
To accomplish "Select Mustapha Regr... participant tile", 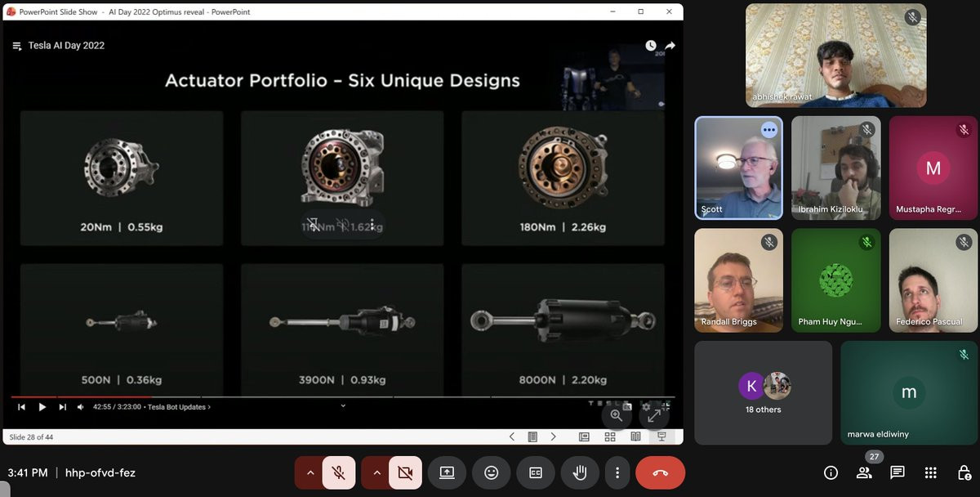I will pyautogui.click(x=933, y=168).
